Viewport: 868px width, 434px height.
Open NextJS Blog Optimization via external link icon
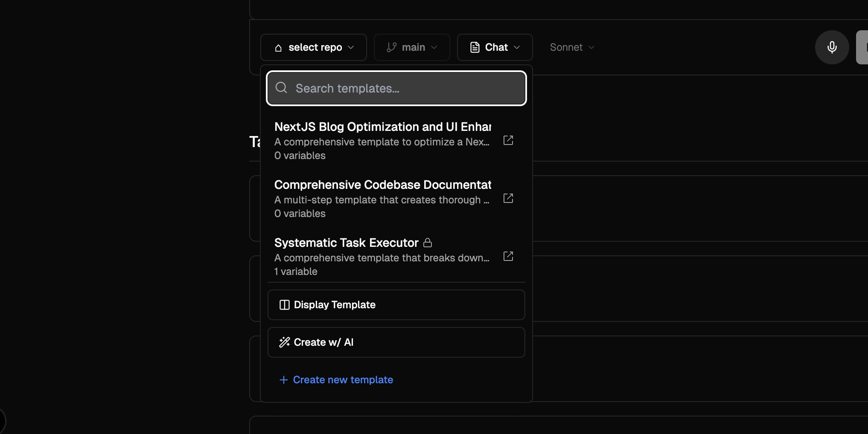(508, 140)
